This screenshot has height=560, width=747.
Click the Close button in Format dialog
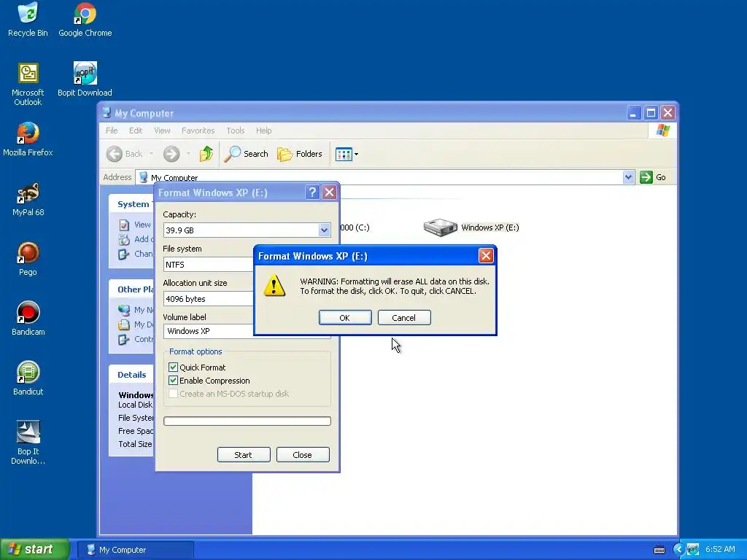(303, 455)
